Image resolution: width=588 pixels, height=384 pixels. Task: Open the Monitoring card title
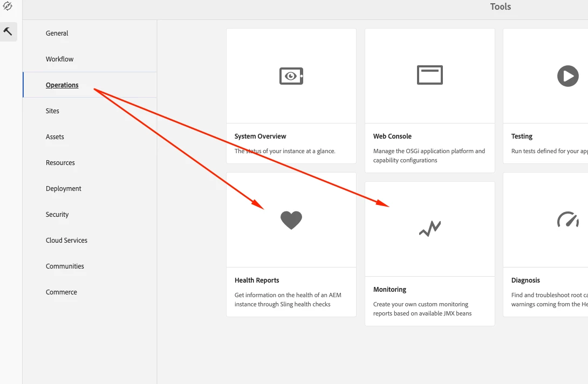point(389,289)
